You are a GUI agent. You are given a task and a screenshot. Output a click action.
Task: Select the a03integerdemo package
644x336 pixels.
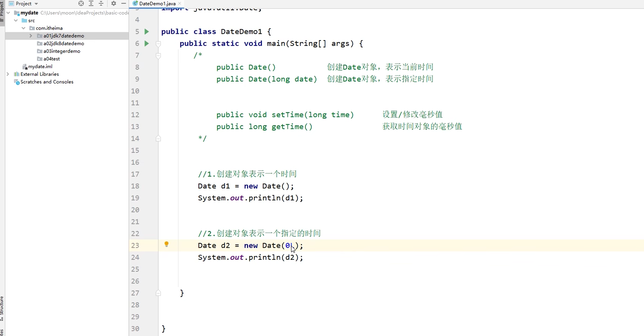pyautogui.click(x=62, y=51)
